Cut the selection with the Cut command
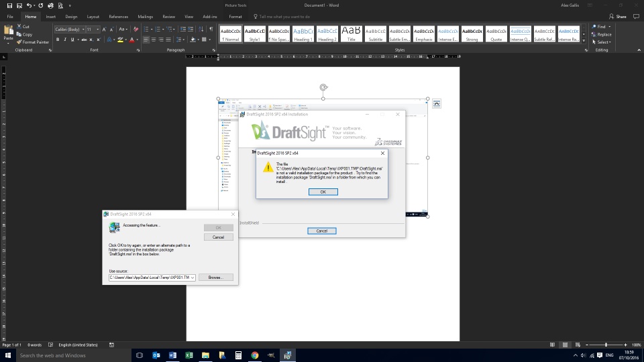 [x=23, y=26]
